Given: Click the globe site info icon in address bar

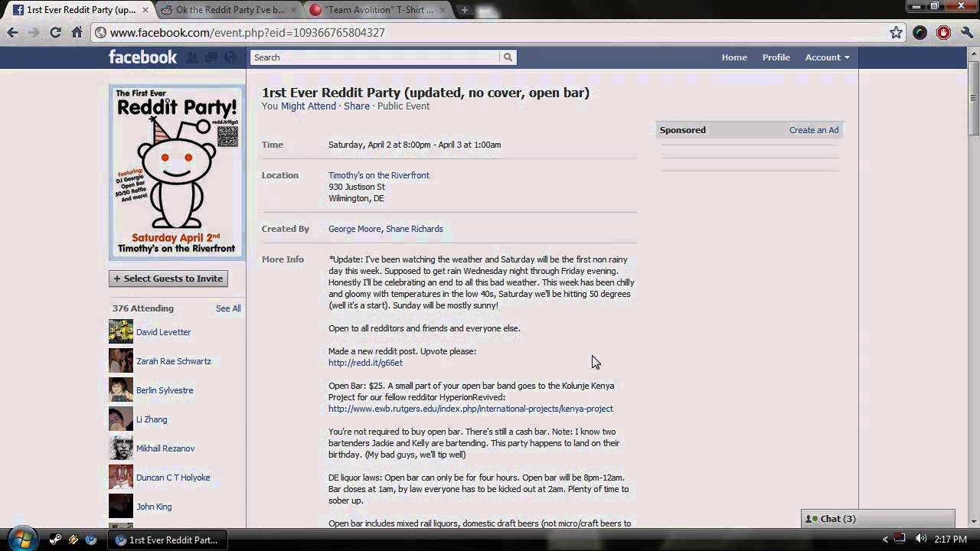Looking at the screenshot, I should point(100,33).
